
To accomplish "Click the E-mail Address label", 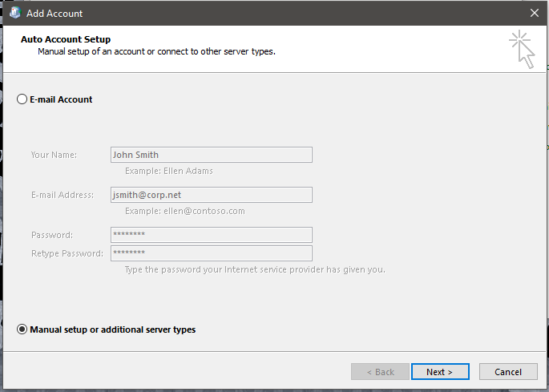I will coord(63,195).
